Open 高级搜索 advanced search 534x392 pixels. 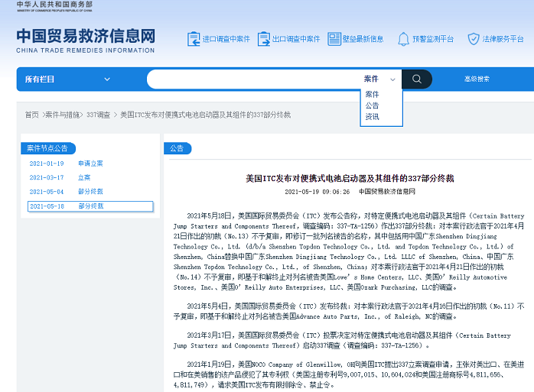pyautogui.click(x=477, y=79)
